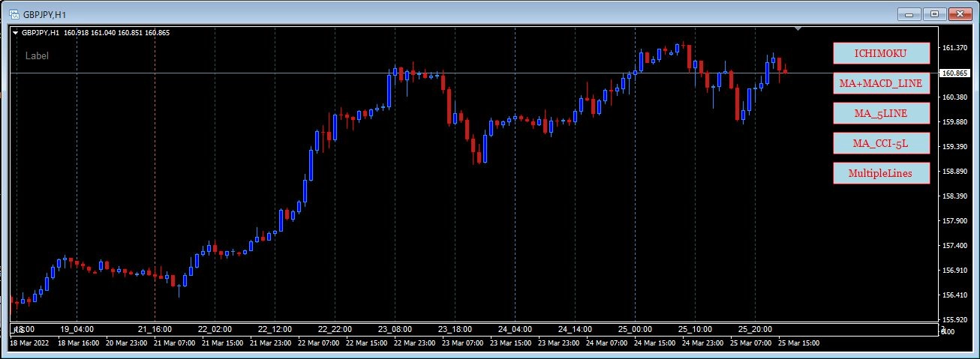Image resolution: width=980 pixels, height=359 pixels.
Task: Click the 21_16:00 timeline label
Action: point(155,329)
